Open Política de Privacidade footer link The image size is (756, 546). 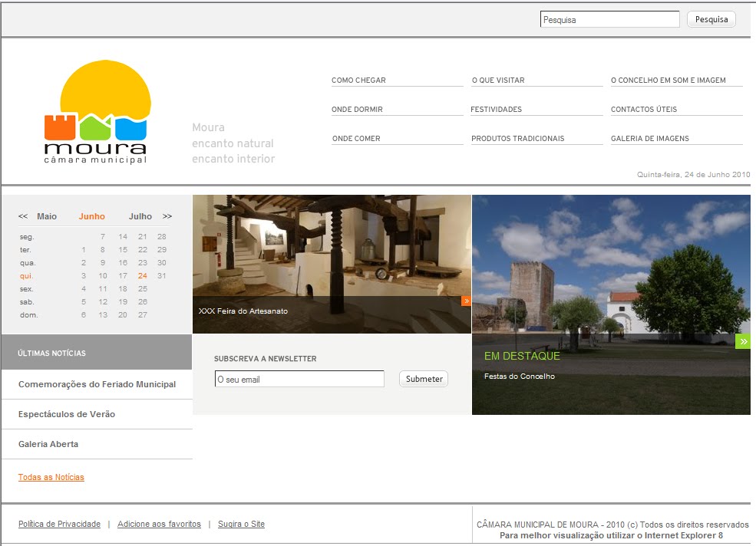pos(59,524)
